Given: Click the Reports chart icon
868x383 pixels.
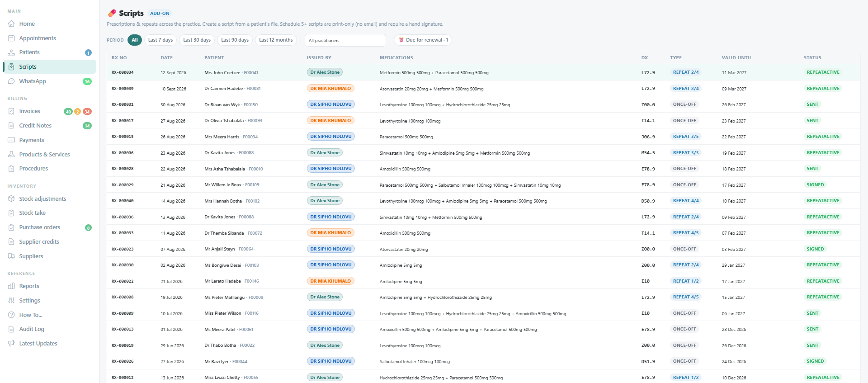Looking at the screenshot, I should pyautogui.click(x=11, y=286).
